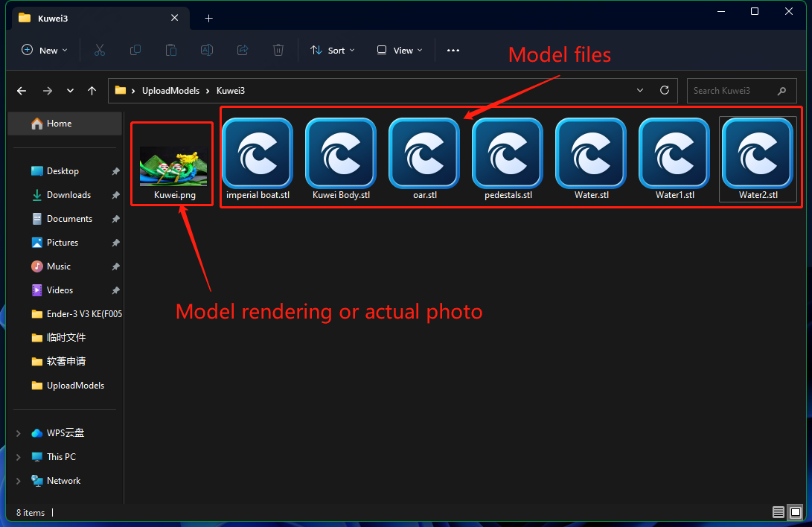Click the Refresh icon in address bar
Image resolution: width=812 pixels, height=527 pixels.
[x=665, y=90]
